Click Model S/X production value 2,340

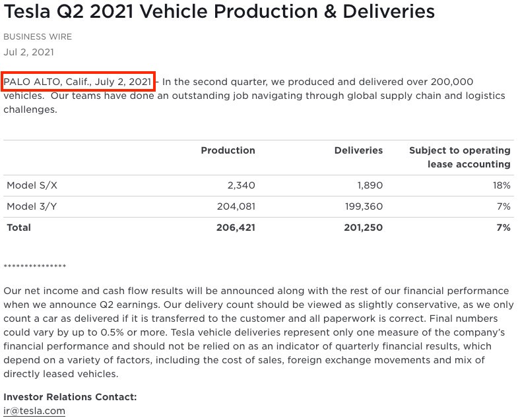tap(241, 185)
